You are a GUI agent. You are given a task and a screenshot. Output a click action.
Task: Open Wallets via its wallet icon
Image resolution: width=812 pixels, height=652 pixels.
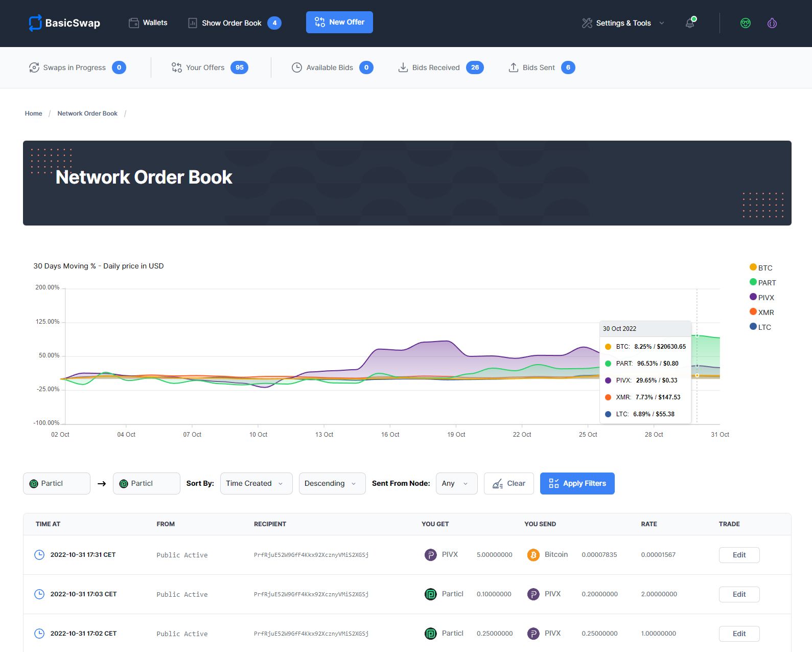[134, 23]
